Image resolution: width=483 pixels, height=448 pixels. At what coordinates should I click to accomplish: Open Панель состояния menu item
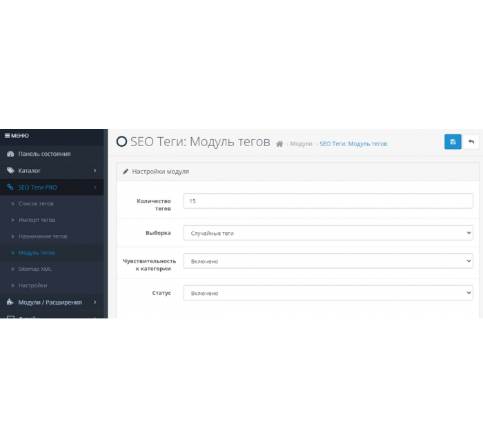click(x=52, y=154)
